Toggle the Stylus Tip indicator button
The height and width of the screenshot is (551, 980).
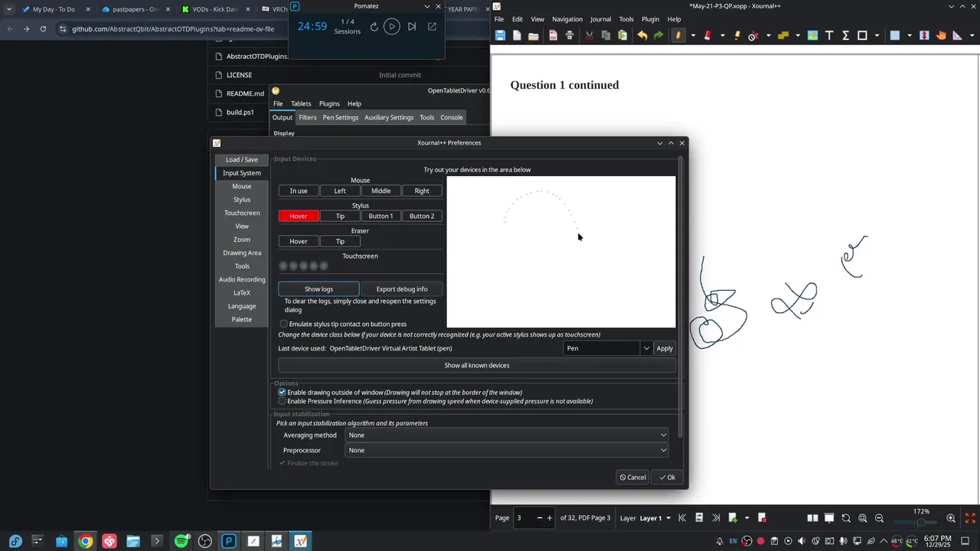pos(340,216)
